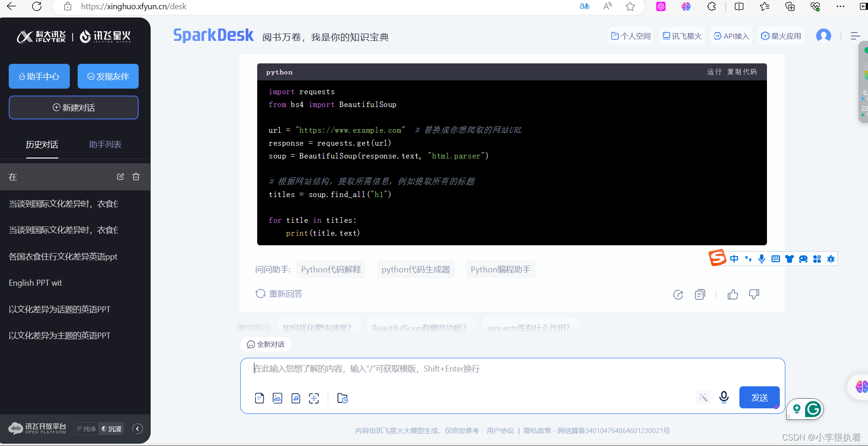Open 发现友伴 discover companions
Image resolution: width=868 pixels, height=446 pixels.
tap(108, 76)
